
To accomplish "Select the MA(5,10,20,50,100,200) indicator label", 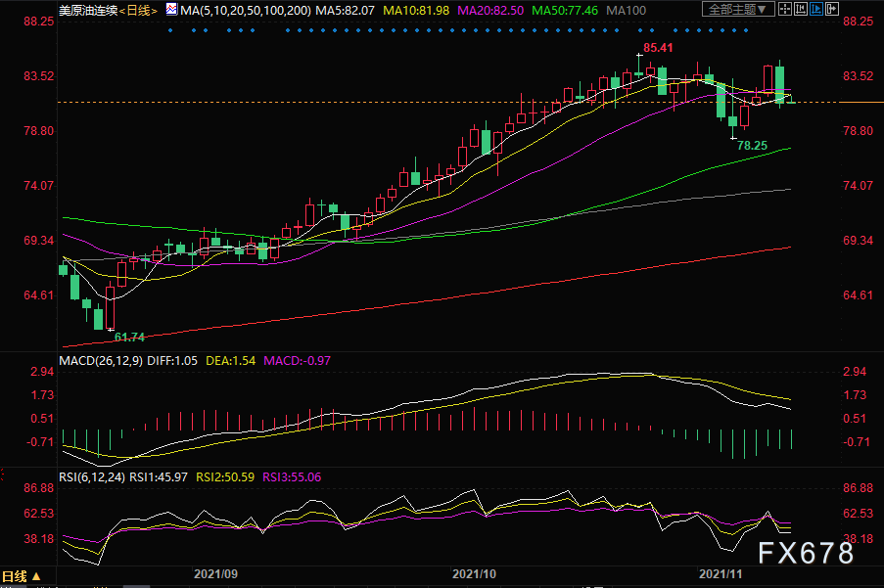I will pos(246,10).
